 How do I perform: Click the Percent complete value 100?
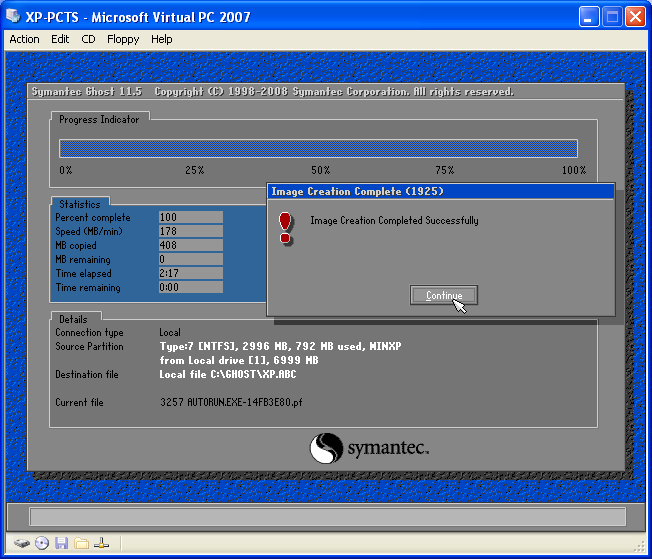point(191,217)
